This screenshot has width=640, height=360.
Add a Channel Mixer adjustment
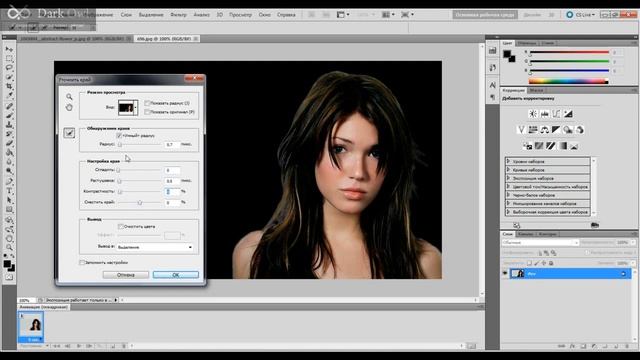coord(580,130)
